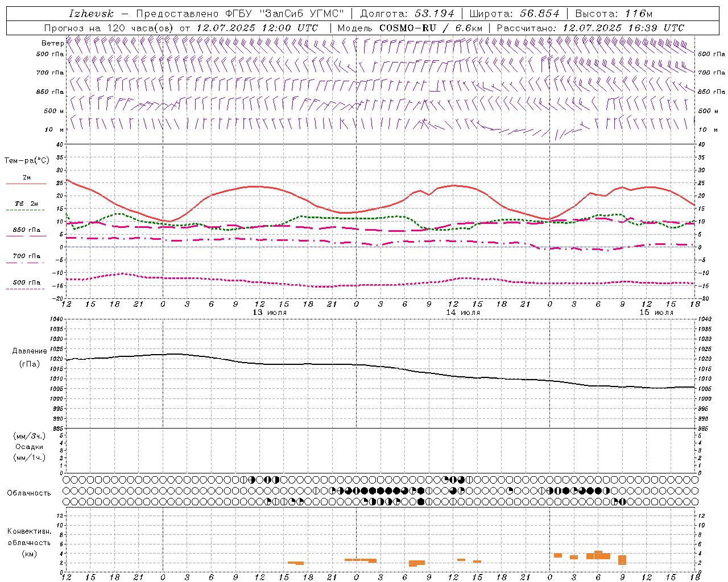The height and width of the screenshot is (582, 728).
Task: Click the Конвективн. label
Action: (x=30, y=531)
